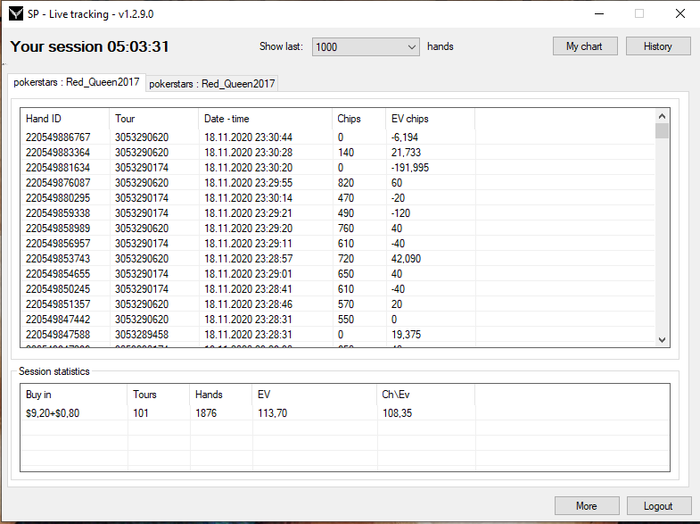Click EV value 113,70
The width and height of the screenshot is (700, 524).
pyautogui.click(x=272, y=413)
